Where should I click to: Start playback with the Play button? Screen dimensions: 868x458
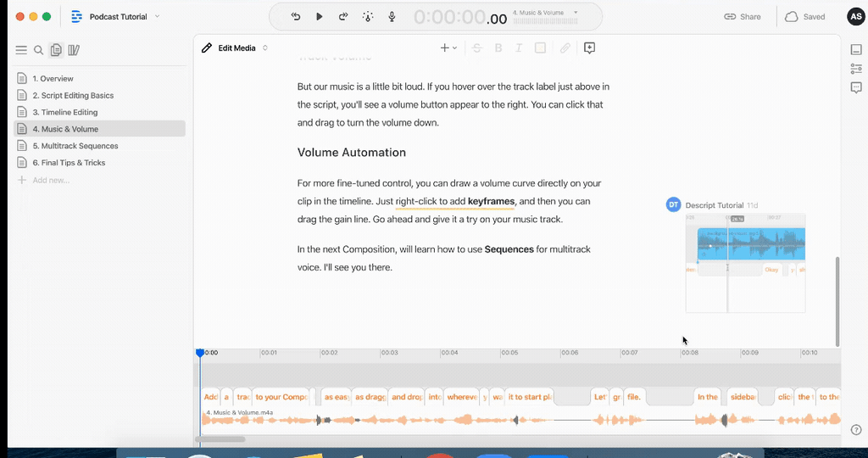pyautogui.click(x=320, y=17)
